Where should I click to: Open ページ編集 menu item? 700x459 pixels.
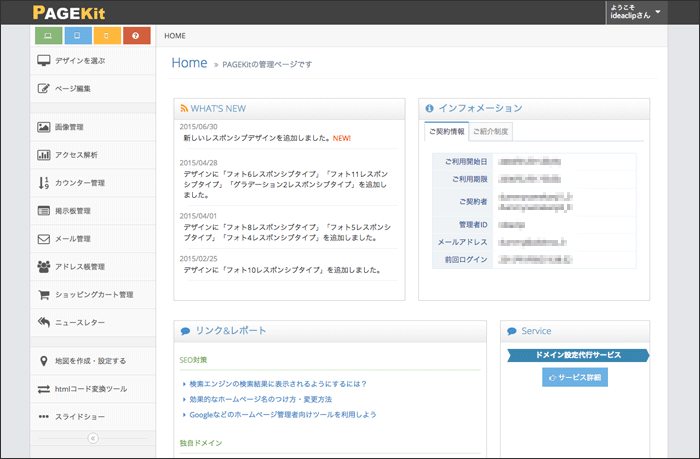click(x=93, y=88)
